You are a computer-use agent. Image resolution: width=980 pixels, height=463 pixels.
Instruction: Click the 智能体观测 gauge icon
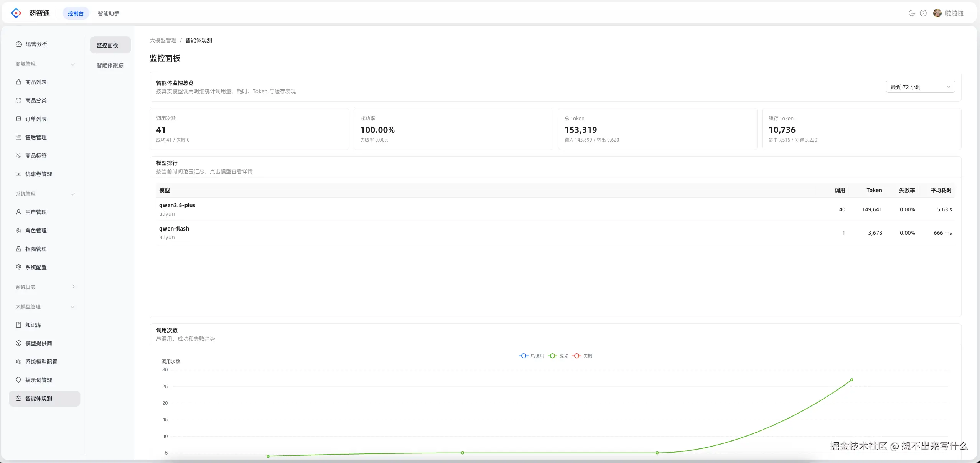pos(18,399)
